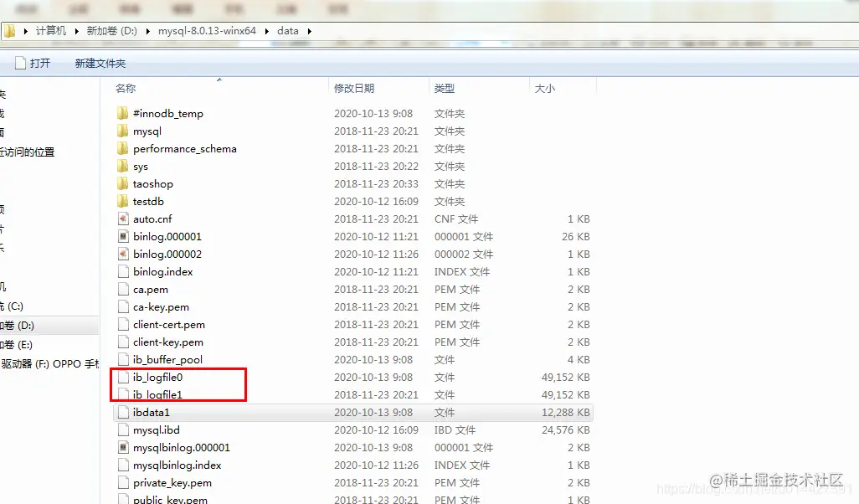Sort files by 名称 column header
Image resolution: width=859 pixels, height=504 pixels.
126,88
